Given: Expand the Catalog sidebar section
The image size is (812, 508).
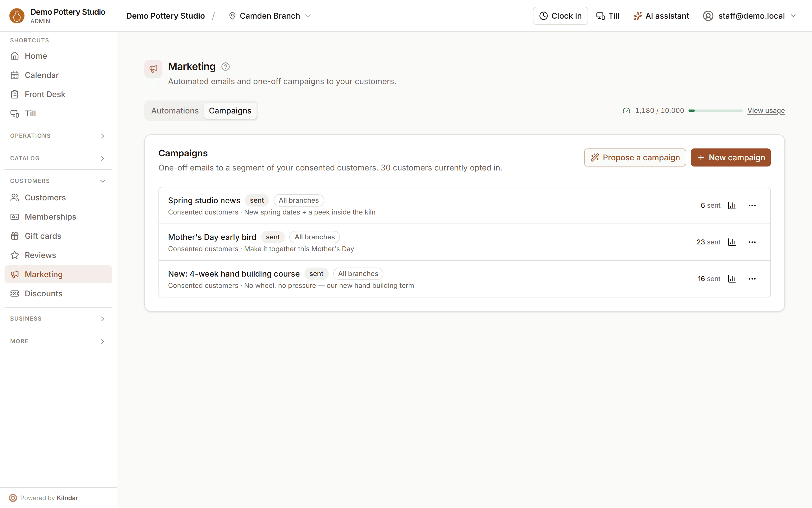Looking at the screenshot, I should click(58, 158).
